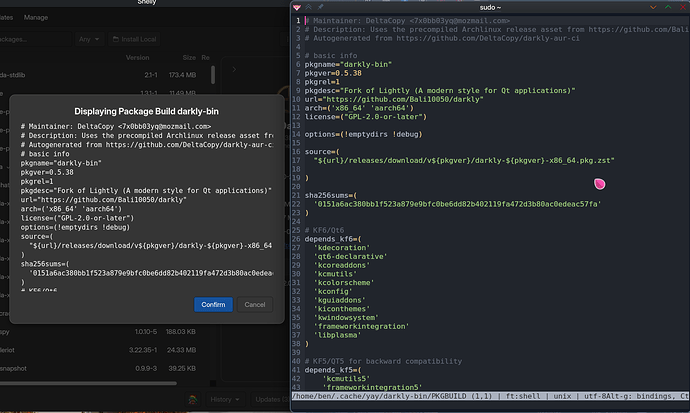Click the pink blob cursor icon in terminal
Screen dimensions: 690x413
[x=599, y=183]
